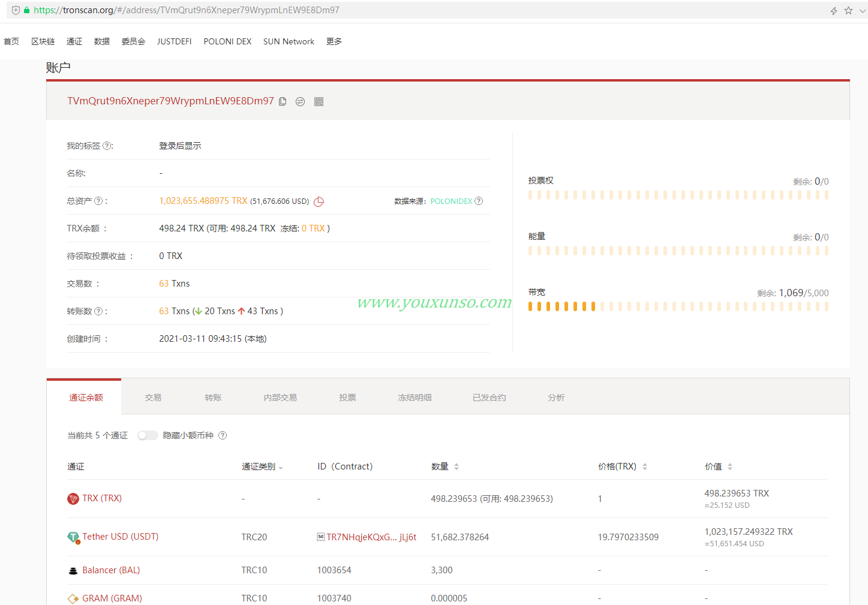This screenshot has width=868, height=605.
Task: Open the help tooltip next to 转账数
Action: [98, 311]
